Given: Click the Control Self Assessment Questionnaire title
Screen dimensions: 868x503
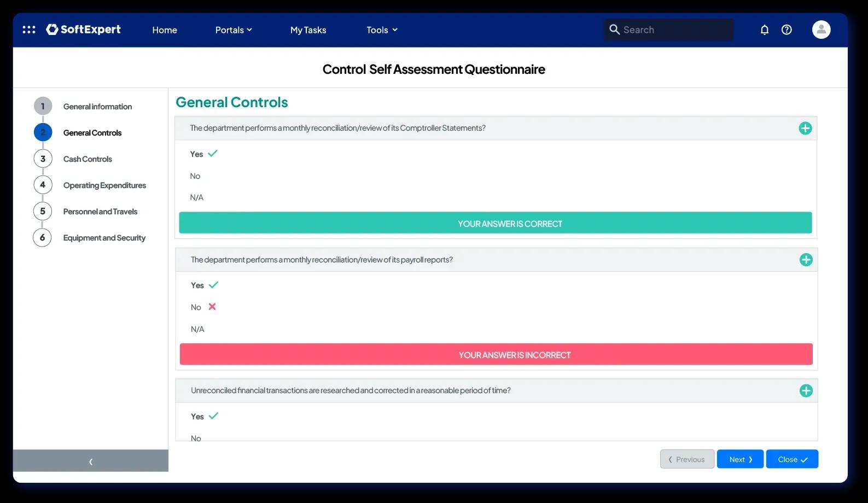Looking at the screenshot, I should (434, 69).
